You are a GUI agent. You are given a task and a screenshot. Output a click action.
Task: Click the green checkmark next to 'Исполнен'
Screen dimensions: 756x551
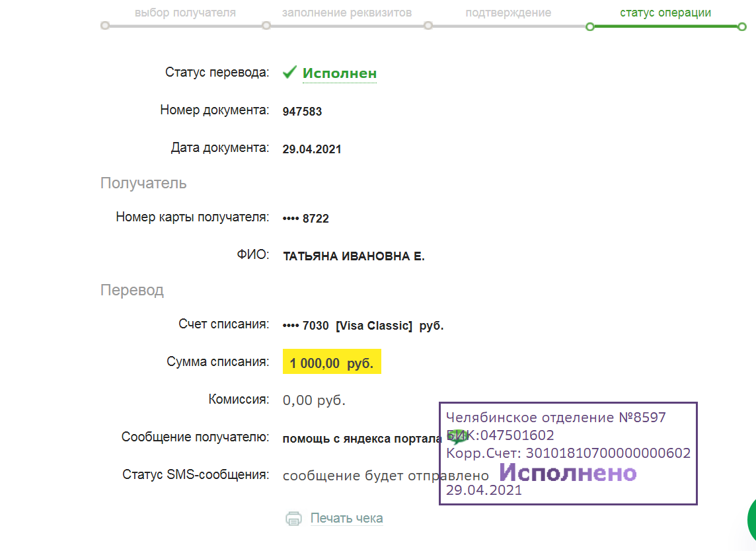pyautogui.click(x=289, y=72)
